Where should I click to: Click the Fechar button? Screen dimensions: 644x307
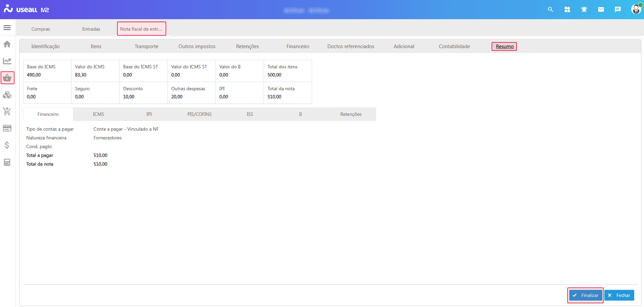(619, 295)
